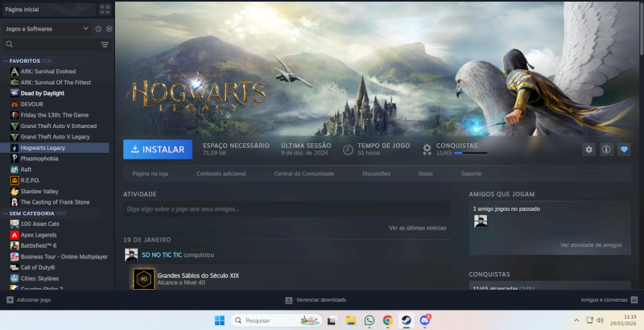This screenshot has height=330, width=644.
Task: Open Conteúdo adicional tab
Action: click(221, 174)
